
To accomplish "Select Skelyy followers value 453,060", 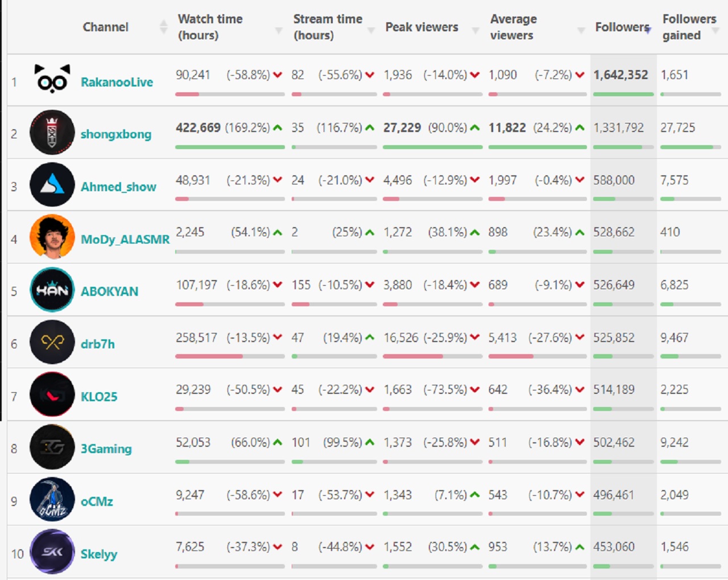I will (x=614, y=547).
